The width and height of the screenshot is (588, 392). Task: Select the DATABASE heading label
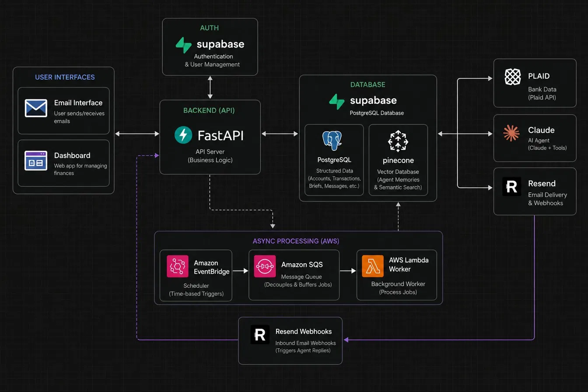368,84
